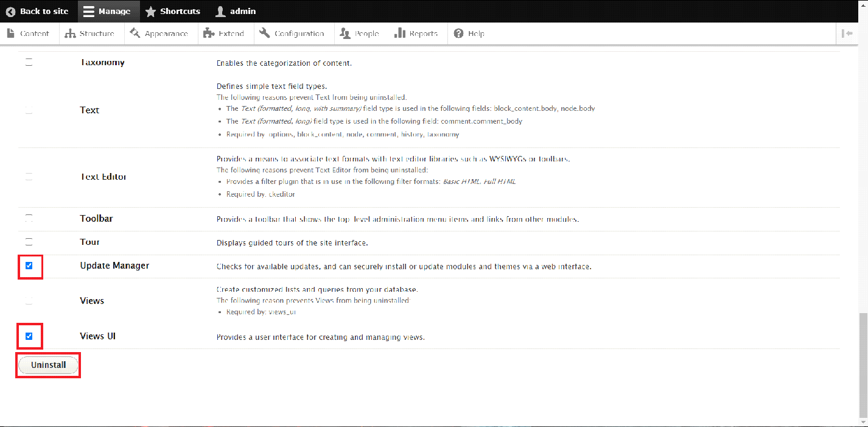
Task: Check the Tour module checkbox
Action: coord(29,242)
